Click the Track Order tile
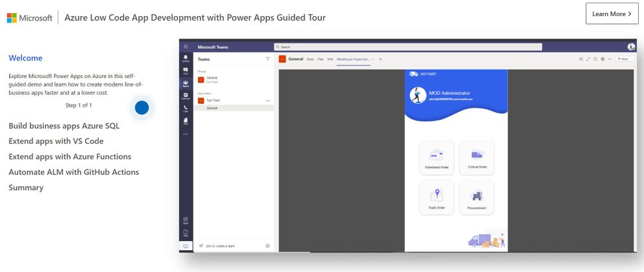This screenshot has height=272, width=644. click(436, 197)
